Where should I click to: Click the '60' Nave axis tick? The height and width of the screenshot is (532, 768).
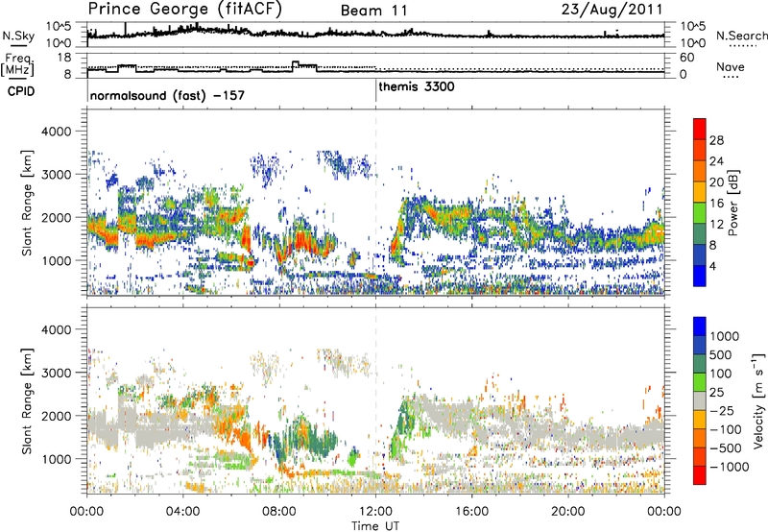pyautogui.click(x=687, y=58)
